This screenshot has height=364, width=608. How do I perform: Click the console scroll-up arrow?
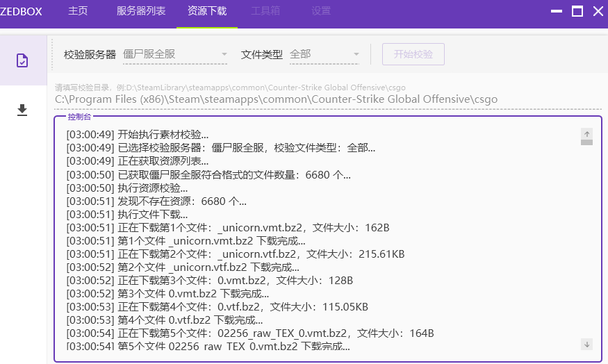click(x=586, y=134)
